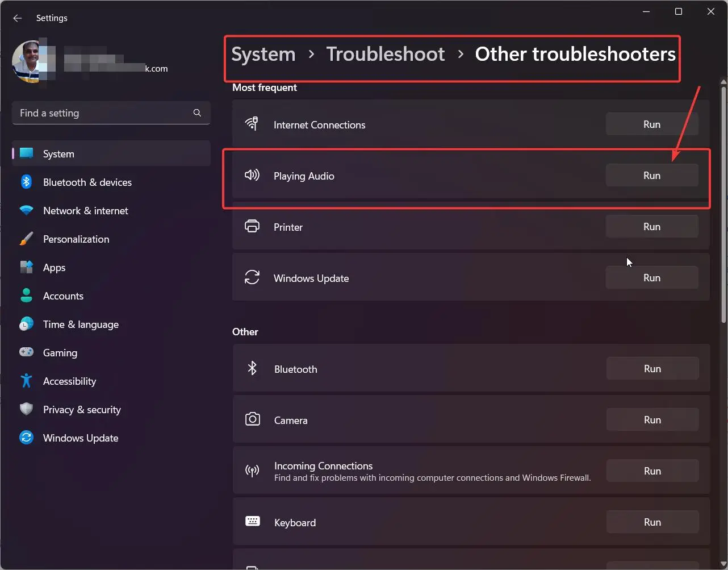Open Time & language settings
The width and height of the screenshot is (728, 570).
pos(111,324)
